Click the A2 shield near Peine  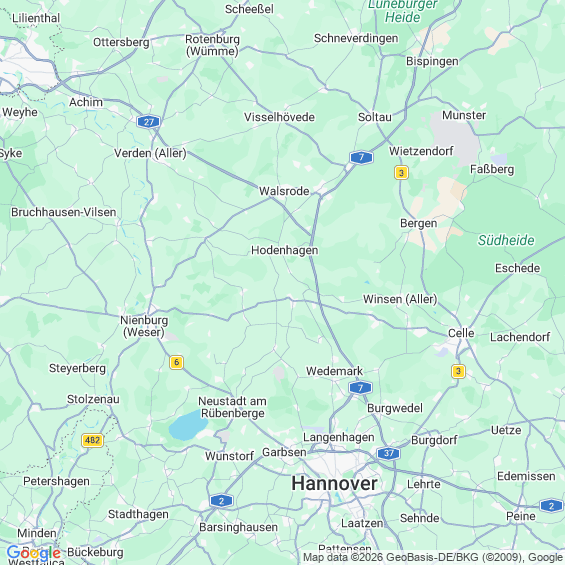(x=551, y=506)
